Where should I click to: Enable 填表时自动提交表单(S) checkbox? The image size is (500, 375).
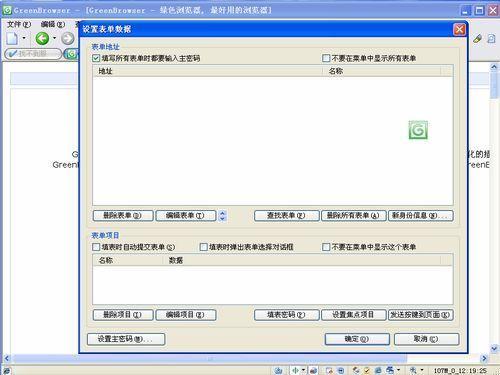click(x=96, y=247)
